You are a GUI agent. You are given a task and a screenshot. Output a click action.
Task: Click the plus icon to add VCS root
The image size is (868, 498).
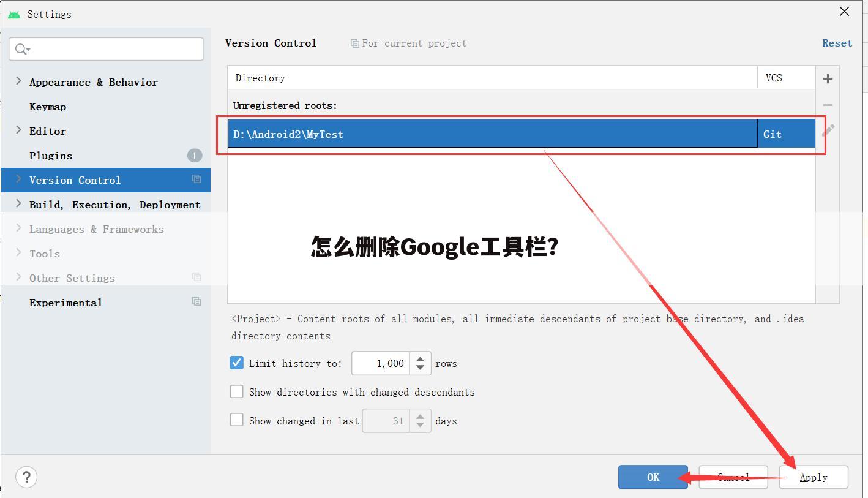coord(828,78)
